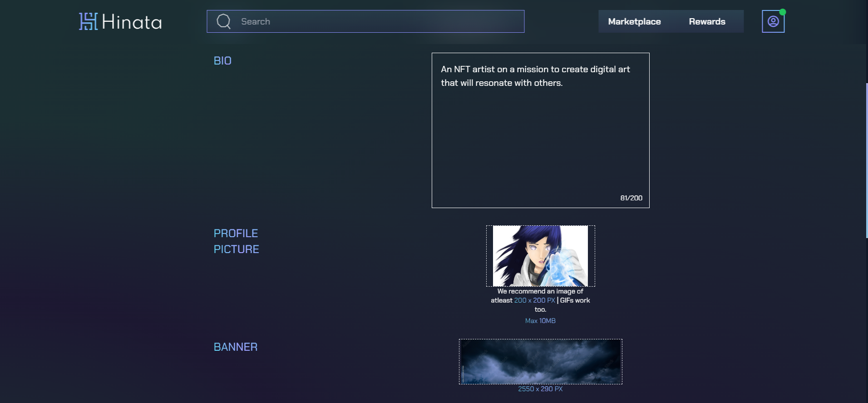Viewport: 868px width, 403px height.
Task: Click the page vertical scrollbar
Action: point(867,160)
